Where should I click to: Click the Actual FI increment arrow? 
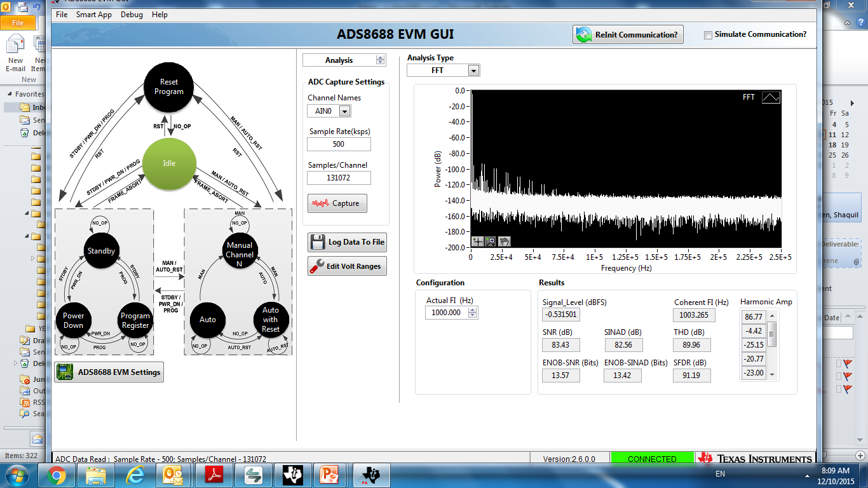[472, 309]
